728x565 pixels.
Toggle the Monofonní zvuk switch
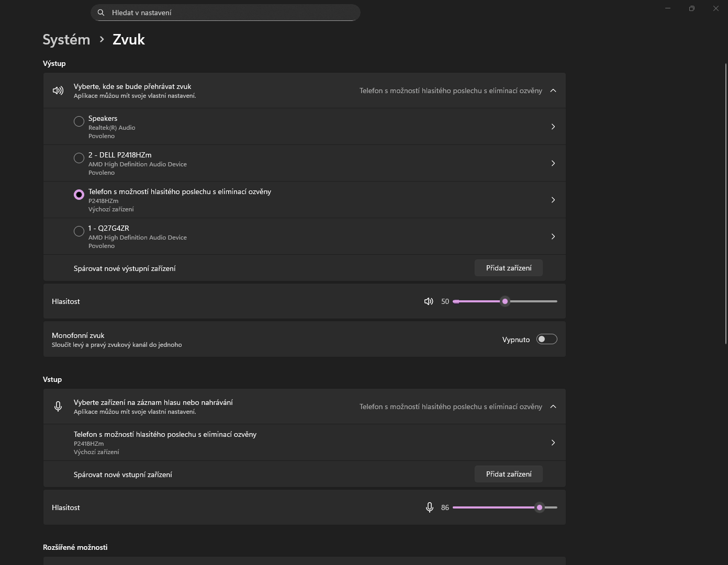(546, 340)
